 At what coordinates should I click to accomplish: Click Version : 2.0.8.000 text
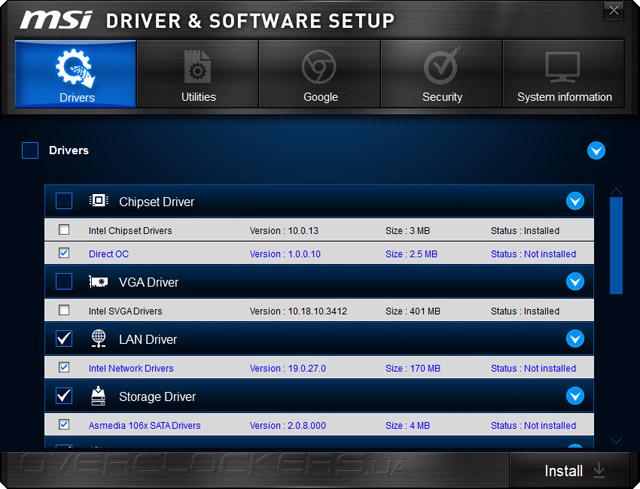[288, 425]
